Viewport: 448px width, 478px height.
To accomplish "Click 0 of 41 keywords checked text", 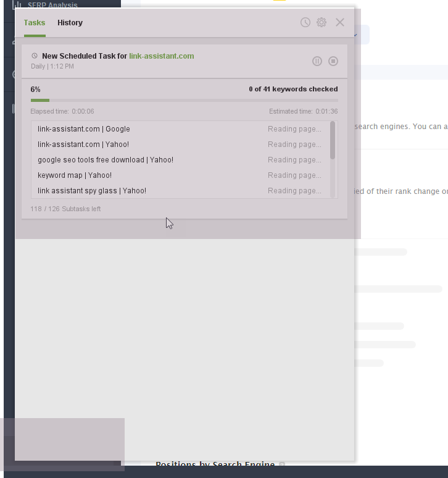I will (293, 89).
